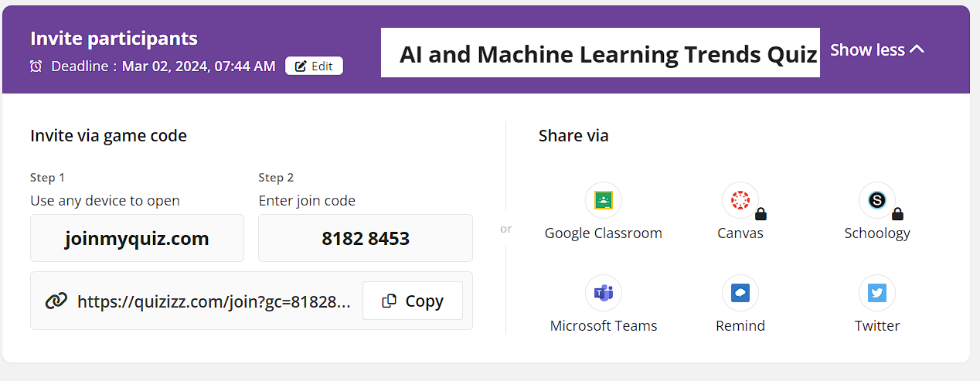Click the Schoology share icon
The height and width of the screenshot is (381, 980).
(x=876, y=201)
